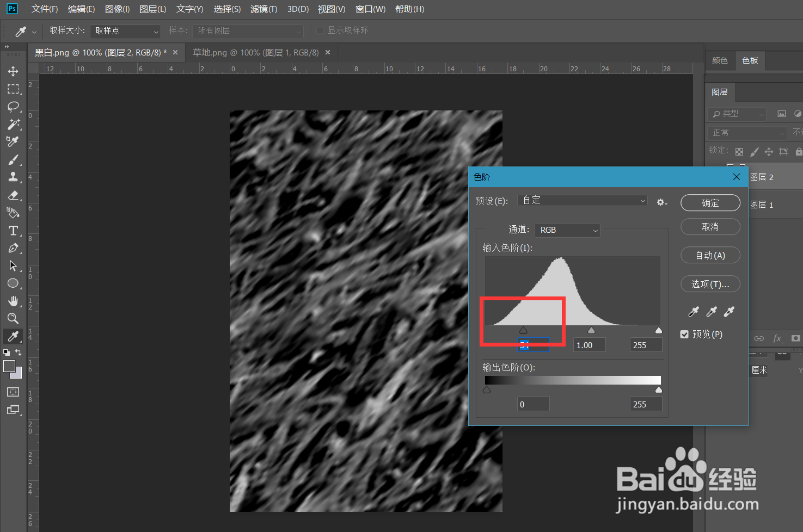Open the 取样大小 dropdown showing 取样点
The width and height of the screenshot is (803, 532).
[x=126, y=31]
